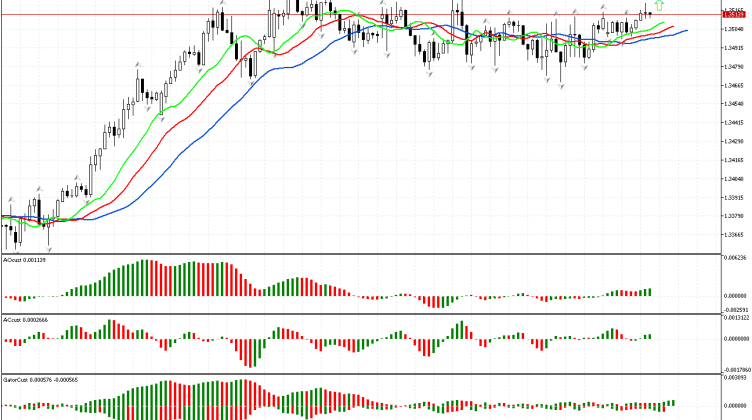The image size is (752, 420).
Task: Click the right end of blue Alligator line
Action: (686, 31)
